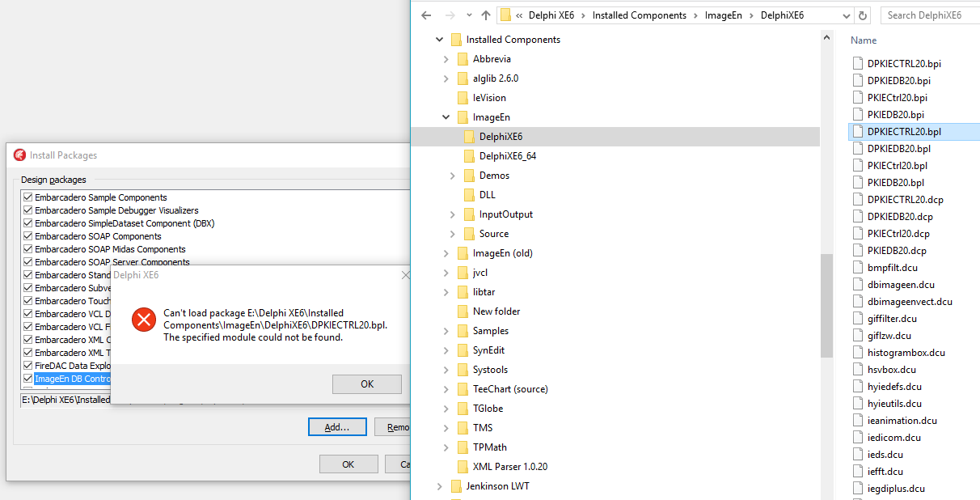The width and height of the screenshot is (980, 500).
Task: Select the jvcl folder in tree
Action: [x=480, y=273]
